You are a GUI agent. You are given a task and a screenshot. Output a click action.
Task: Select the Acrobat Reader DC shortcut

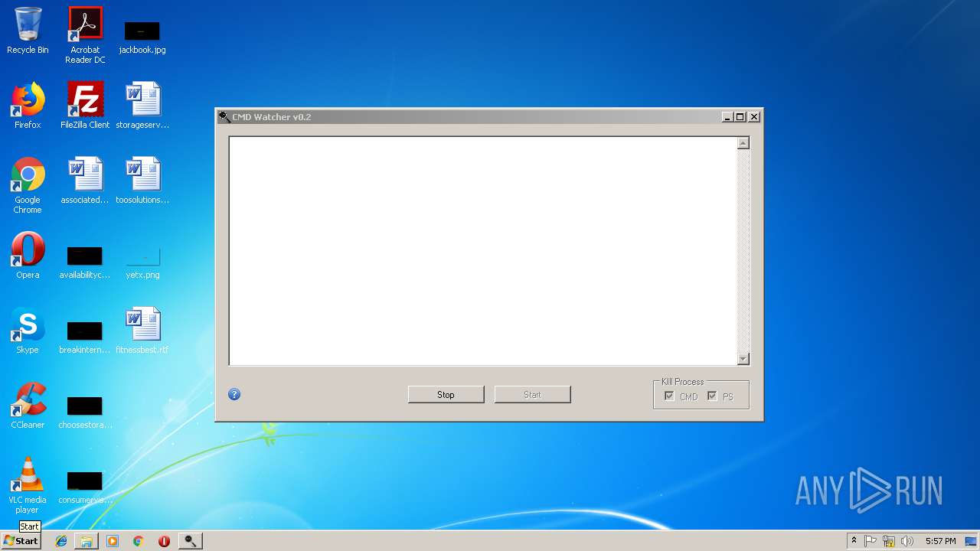85,34
